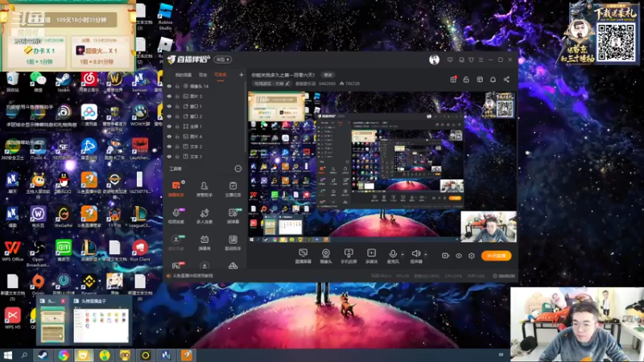
Task: Add a 手机投屏 phone cast source
Action: click(x=349, y=256)
